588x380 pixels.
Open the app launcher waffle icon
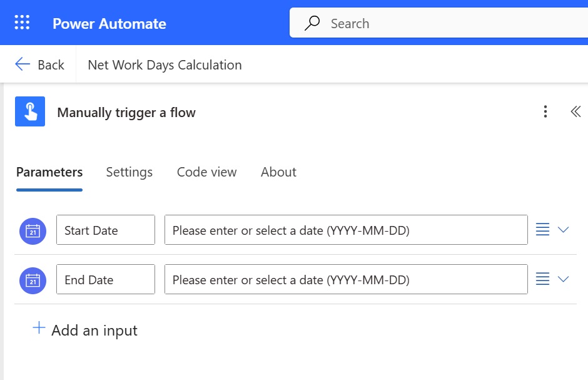click(22, 23)
